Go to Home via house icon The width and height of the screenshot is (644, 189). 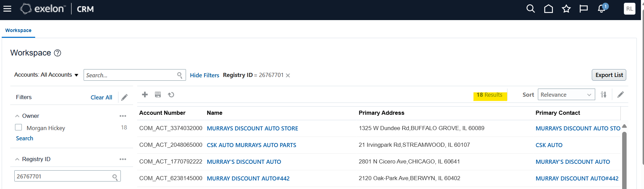[548, 9]
